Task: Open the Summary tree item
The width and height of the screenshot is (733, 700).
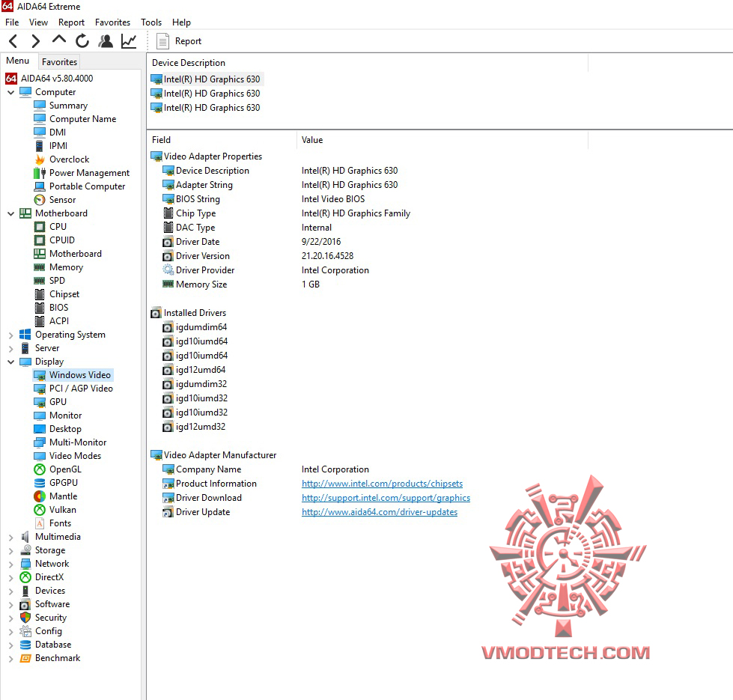Action: [61, 106]
